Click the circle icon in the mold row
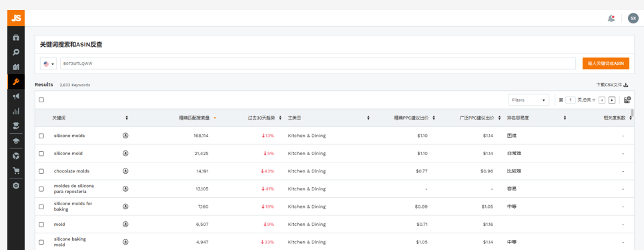The width and height of the screenshot is (644, 250). coord(125,224)
